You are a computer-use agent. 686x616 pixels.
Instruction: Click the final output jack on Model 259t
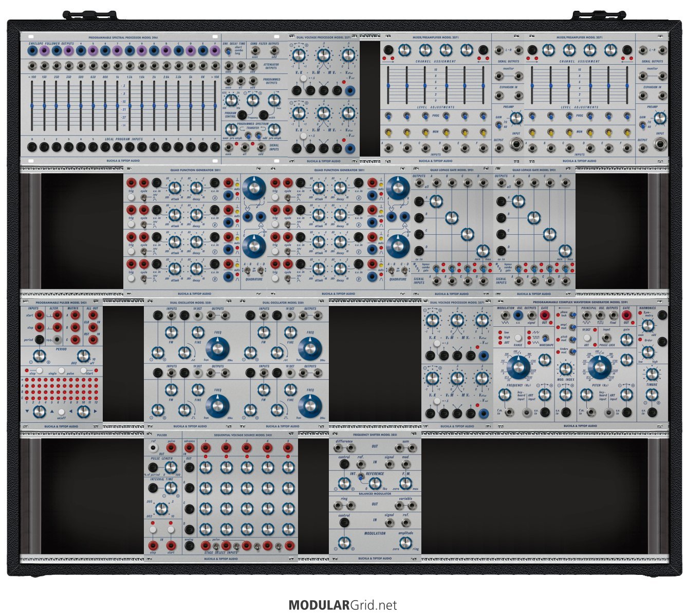613,315
